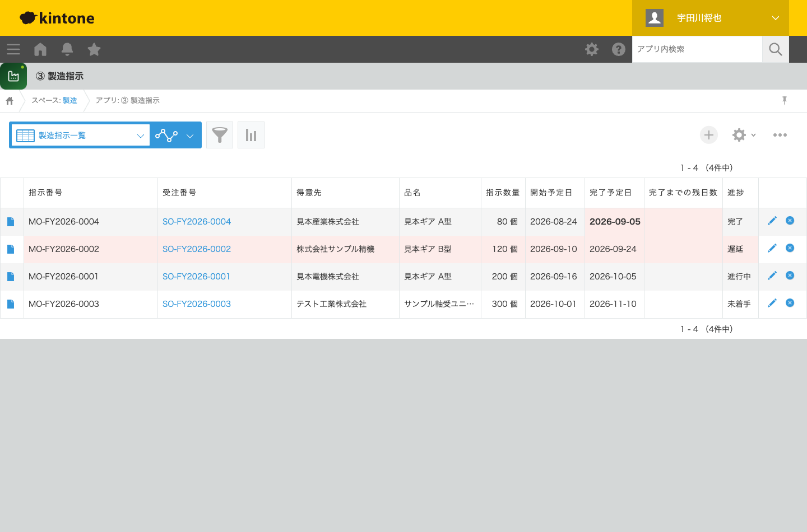
Task: Open record details for MO-FY2026-0001
Action: pyautogui.click(x=11, y=277)
